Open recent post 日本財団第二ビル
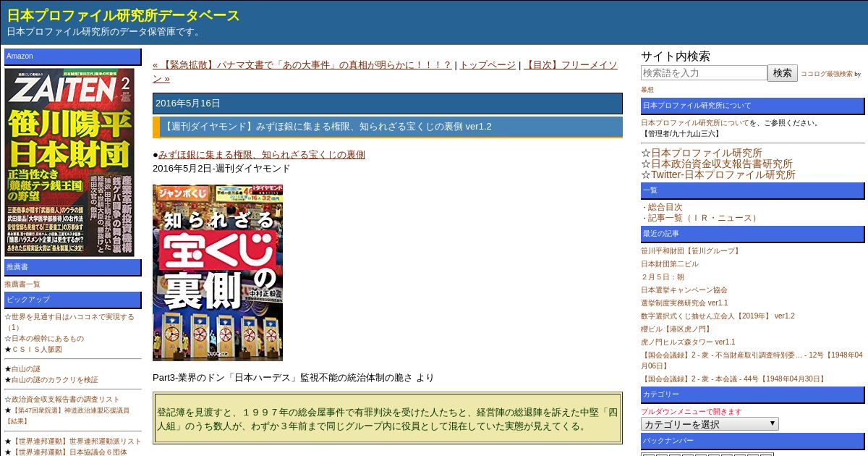 click(x=670, y=264)
